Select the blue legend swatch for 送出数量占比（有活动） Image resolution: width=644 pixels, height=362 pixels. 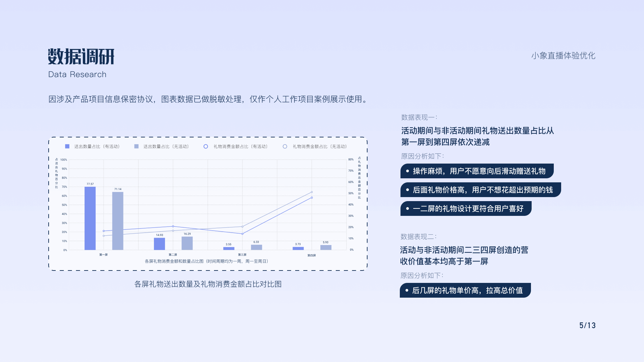tap(67, 146)
